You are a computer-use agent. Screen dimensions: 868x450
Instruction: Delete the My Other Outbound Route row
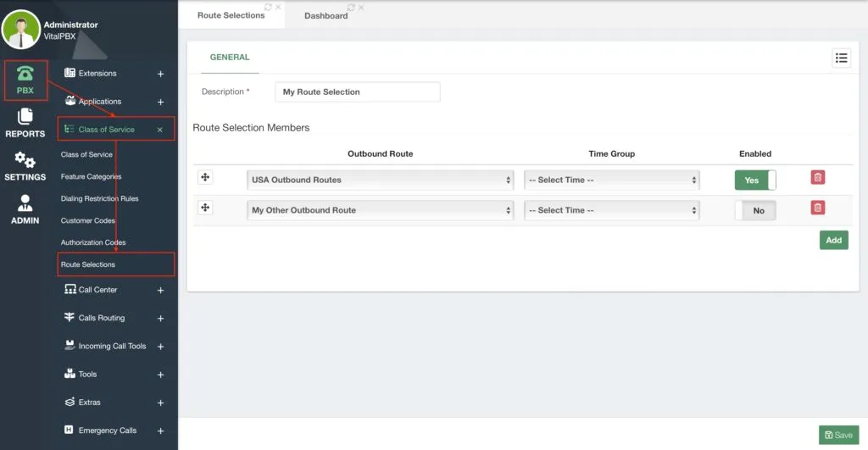[x=818, y=208]
